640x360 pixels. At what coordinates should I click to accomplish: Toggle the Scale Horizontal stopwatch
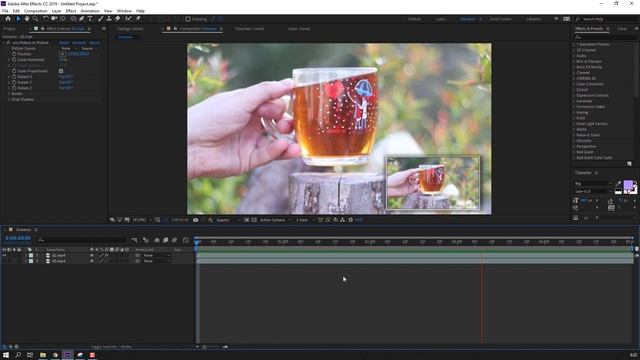[14, 60]
